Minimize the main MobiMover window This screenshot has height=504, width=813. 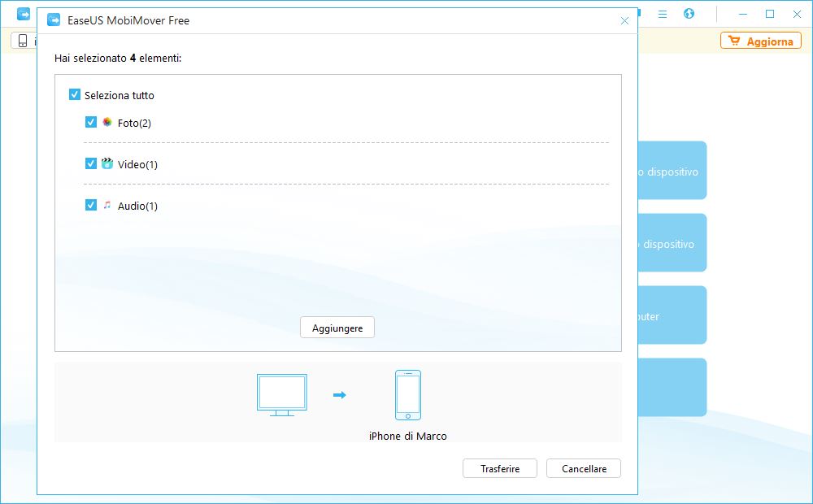pyautogui.click(x=743, y=14)
